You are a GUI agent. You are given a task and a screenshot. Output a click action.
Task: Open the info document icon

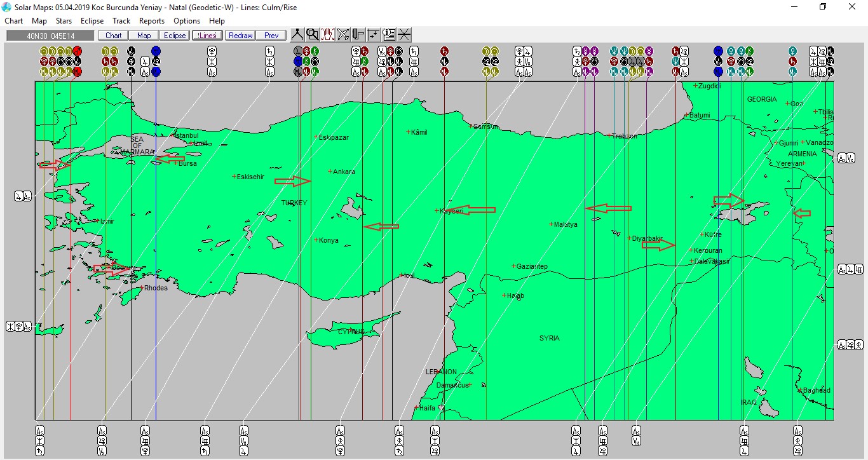click(x=389, y=35)
